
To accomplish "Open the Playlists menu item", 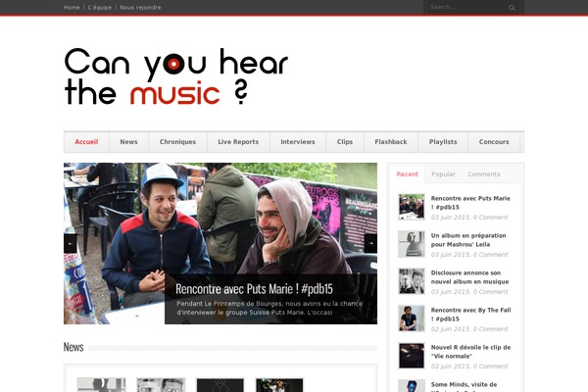I will 443,142.
